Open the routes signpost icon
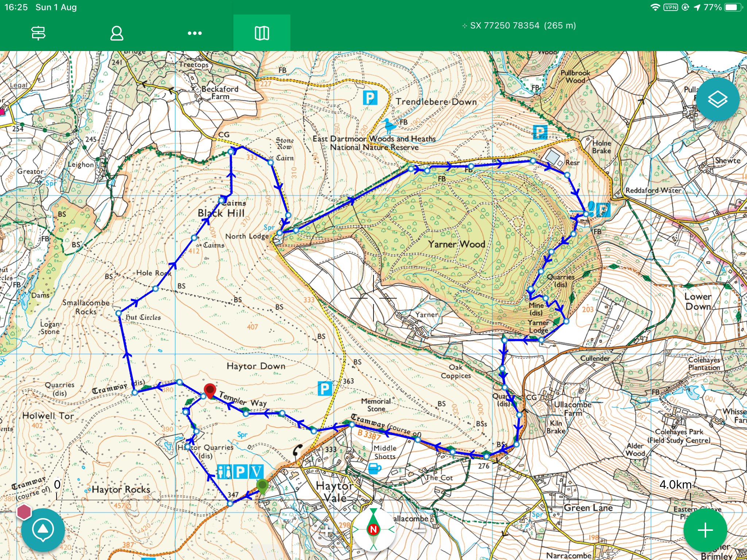This screenshot has width=747, height=560. point(38,33)
